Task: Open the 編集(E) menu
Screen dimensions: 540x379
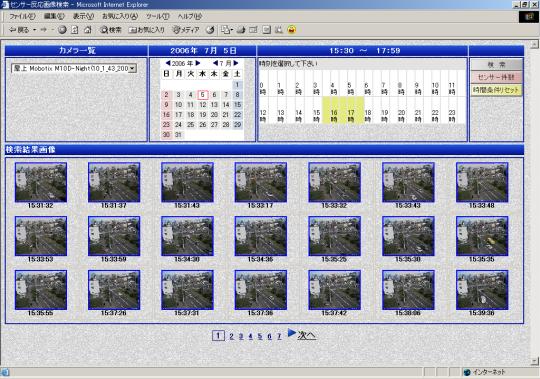Action: 54,16
